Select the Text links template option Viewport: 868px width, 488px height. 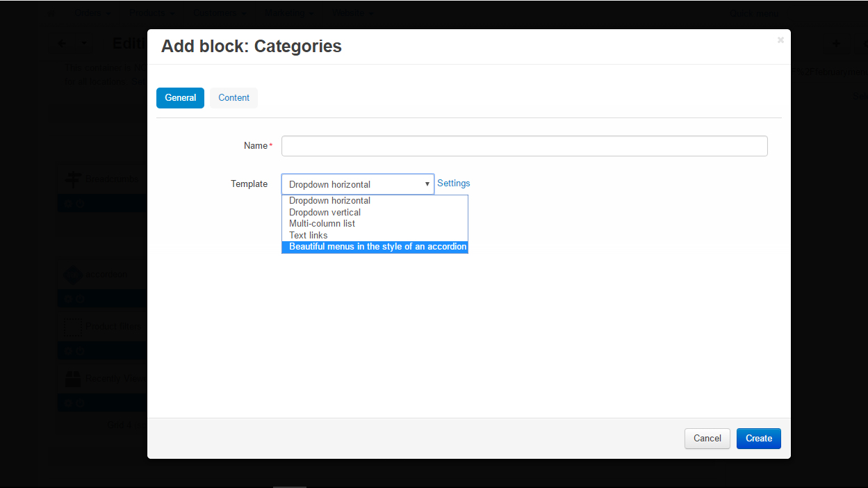pyautogui.click(x=308, y=236)
